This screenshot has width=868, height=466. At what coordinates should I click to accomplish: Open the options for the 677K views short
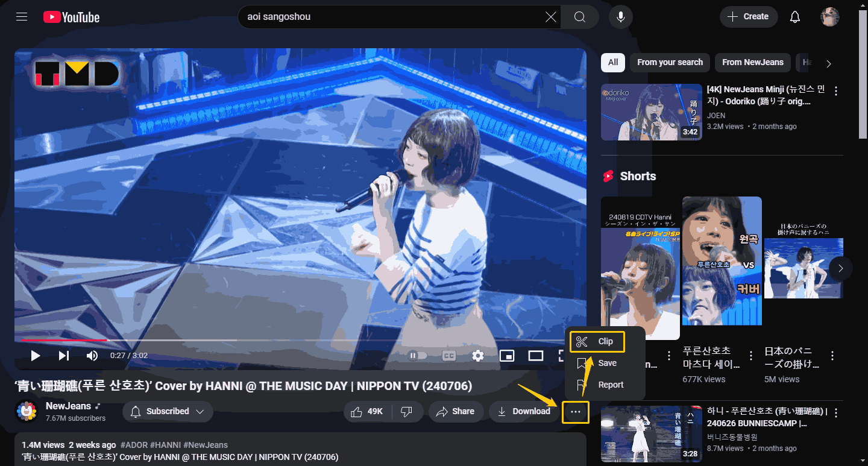point(751,356)
